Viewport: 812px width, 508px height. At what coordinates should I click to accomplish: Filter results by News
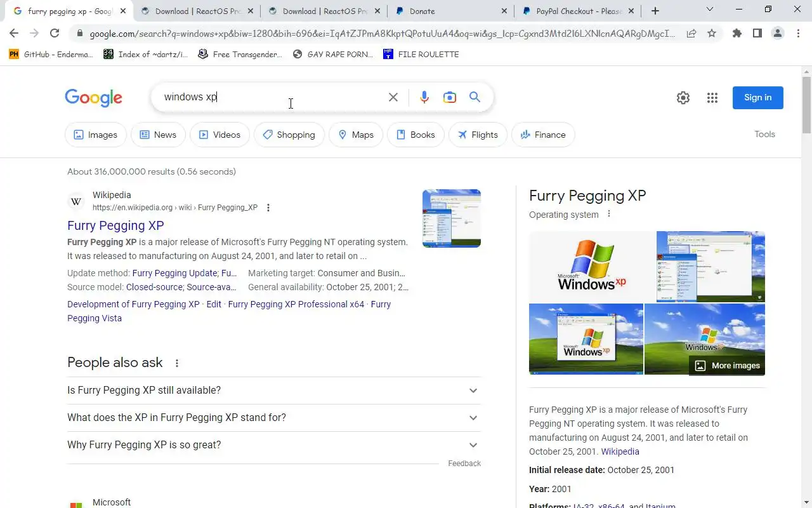[x=158, y=135]
